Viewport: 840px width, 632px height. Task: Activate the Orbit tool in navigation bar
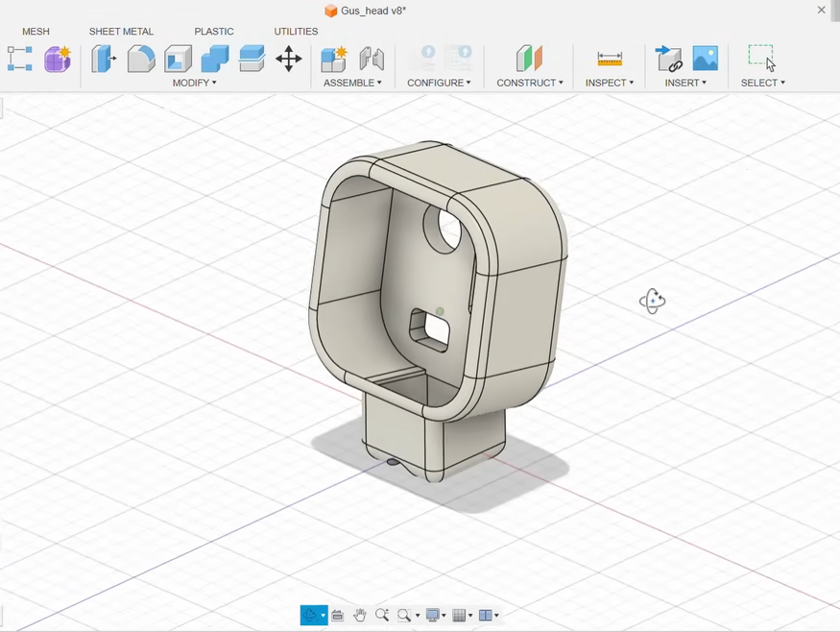pyautogui.click(x=310, y=615)
